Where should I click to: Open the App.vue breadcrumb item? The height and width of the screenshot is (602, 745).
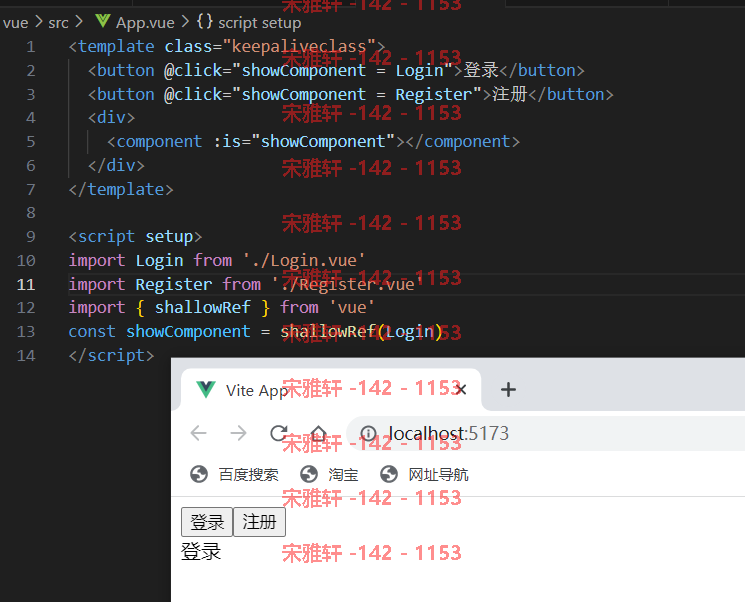tap(145, 22)
